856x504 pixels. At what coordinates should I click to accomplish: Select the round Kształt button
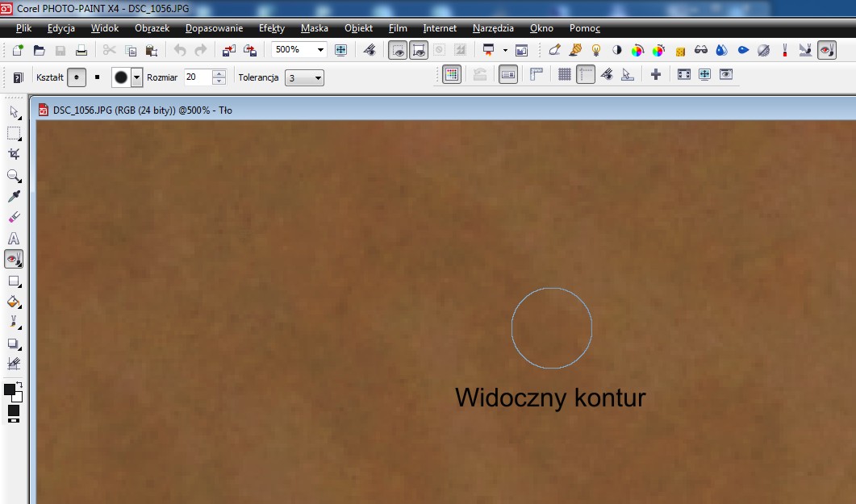click(x=76, y=77)
